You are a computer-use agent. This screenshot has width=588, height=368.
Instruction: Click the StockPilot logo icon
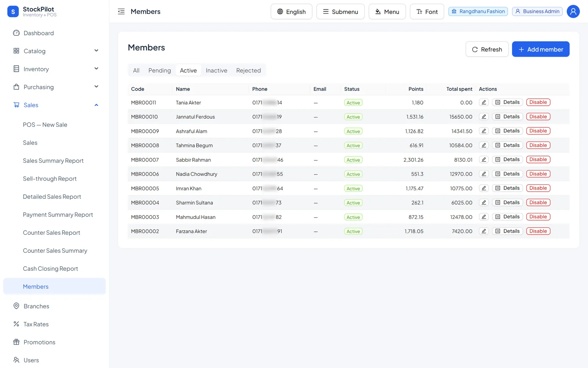pyautogui.click(x=13, y=12)
